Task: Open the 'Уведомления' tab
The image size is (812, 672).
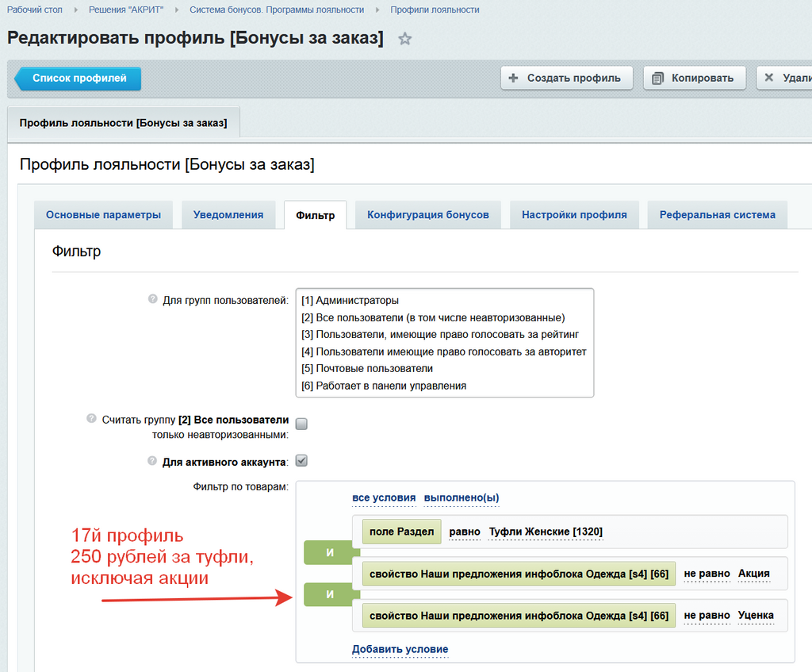Action: (228, 215)
